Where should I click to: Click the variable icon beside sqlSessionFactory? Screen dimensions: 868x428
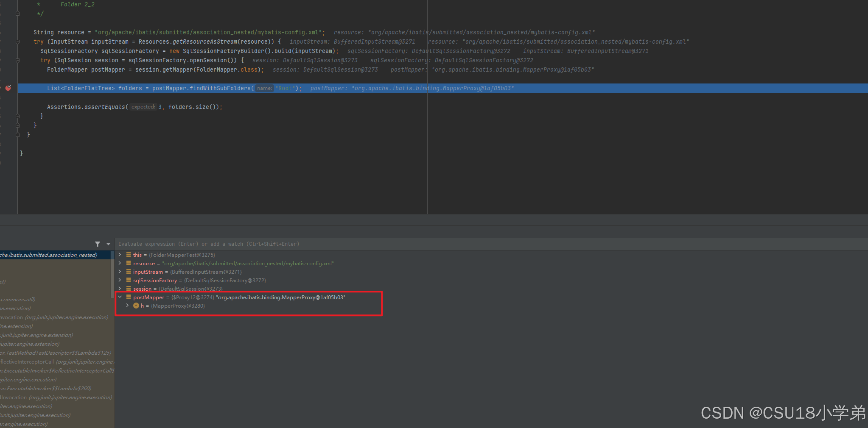pos(129,280)
